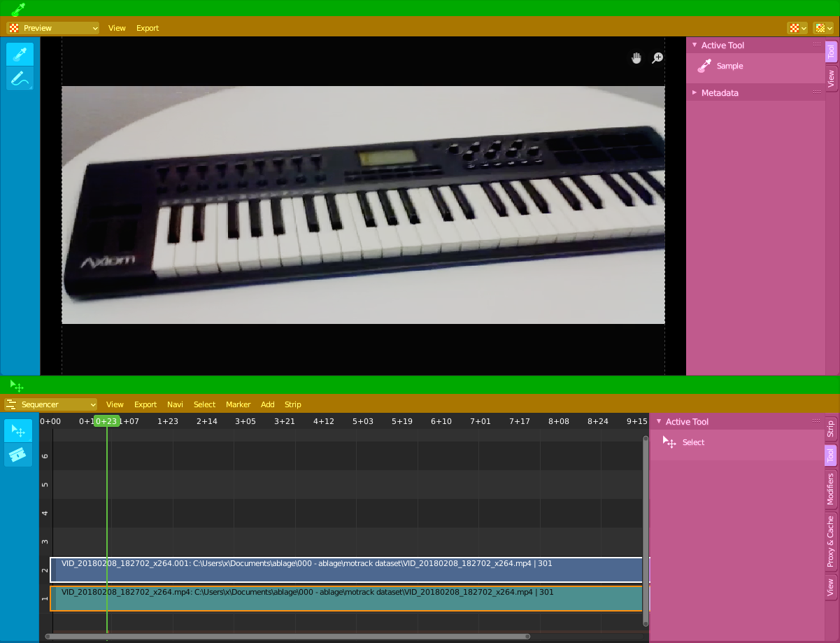The image size is (840, 643).
Task: Click the channel 6 number label
Action: [x=45, y=455]
